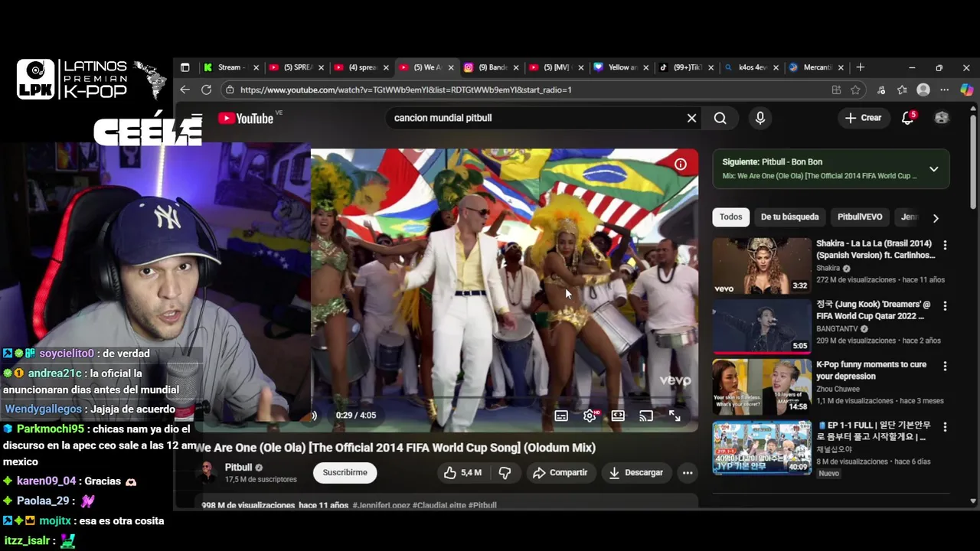Open YouTube notifications bell
The height and width of the screenshot is (551, 980).
coord(908,118)
